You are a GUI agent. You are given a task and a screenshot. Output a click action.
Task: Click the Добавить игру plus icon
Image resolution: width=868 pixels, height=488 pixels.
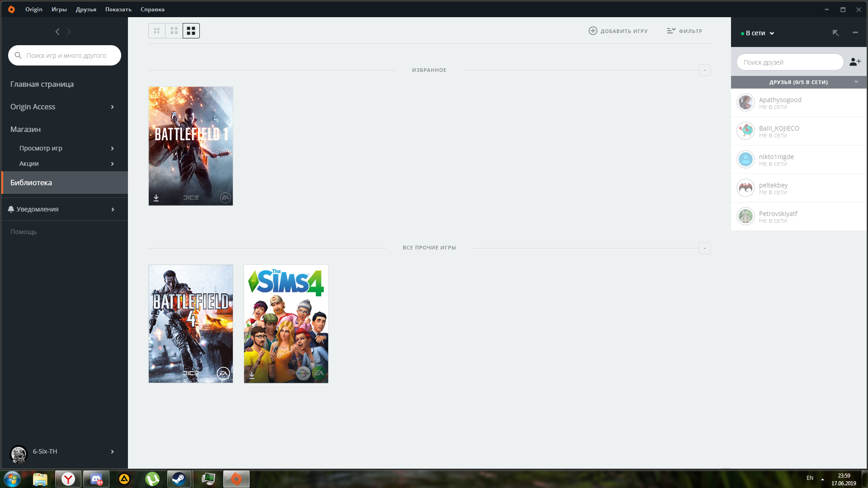[x=593, y=31]
